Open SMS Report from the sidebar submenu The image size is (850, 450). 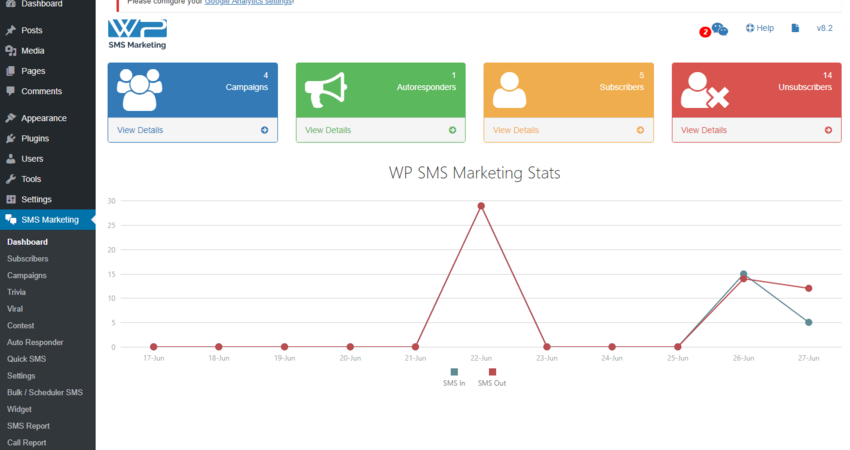27,426
